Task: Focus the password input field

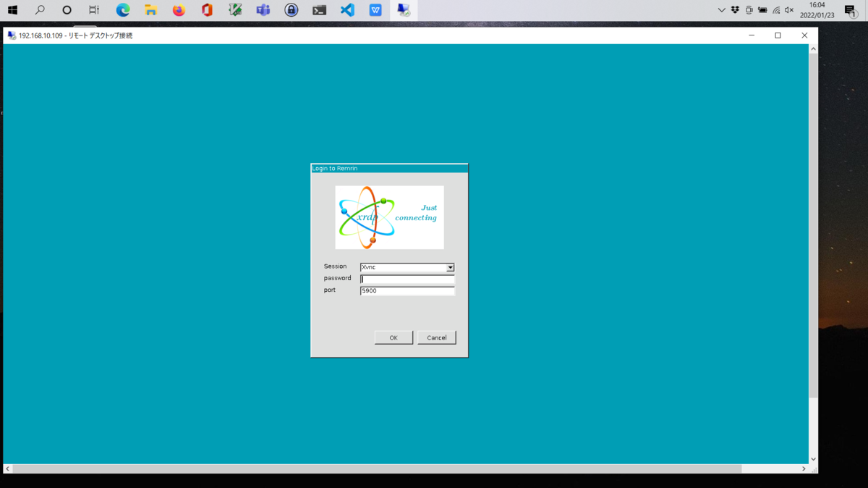Action: pyautogui.click(x=407, y=279)
